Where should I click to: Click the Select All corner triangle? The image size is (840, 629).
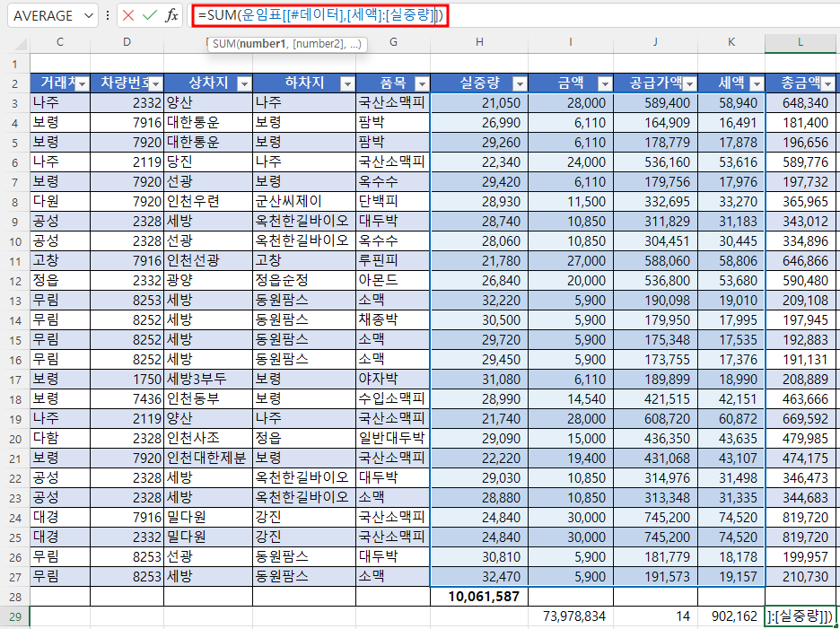(20, 43)
